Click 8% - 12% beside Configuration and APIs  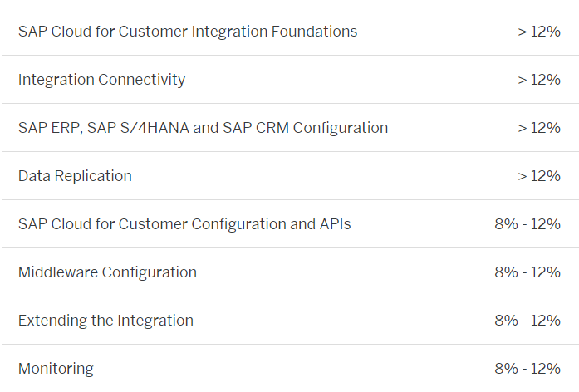tap(527, 224)
